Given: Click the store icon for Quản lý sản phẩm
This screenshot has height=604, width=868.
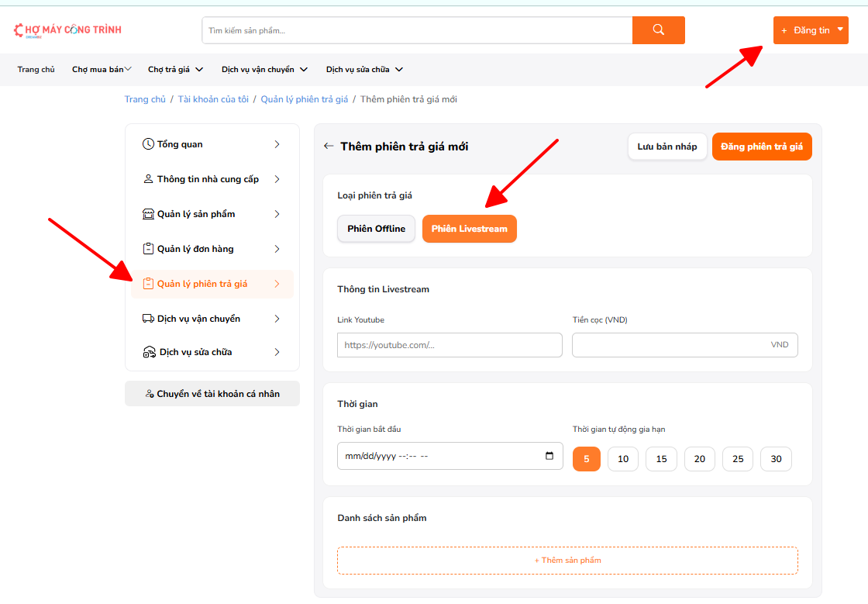Looking at the screenshot, I should tap(149, 214).
